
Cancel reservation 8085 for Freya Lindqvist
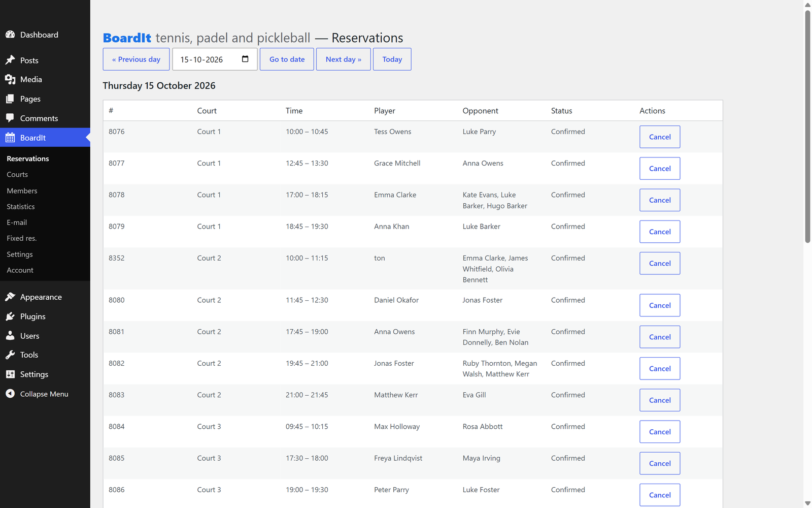pos(660,463)
